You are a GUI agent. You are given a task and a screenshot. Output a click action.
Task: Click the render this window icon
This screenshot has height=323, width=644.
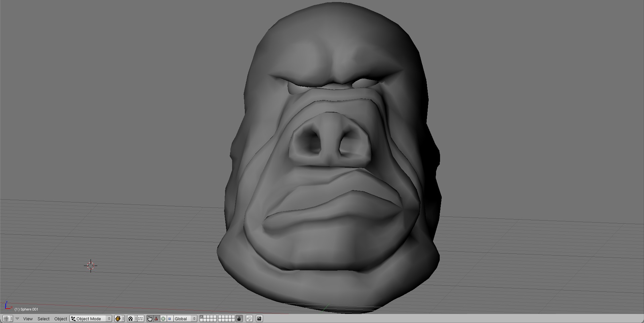pos(259,319)
